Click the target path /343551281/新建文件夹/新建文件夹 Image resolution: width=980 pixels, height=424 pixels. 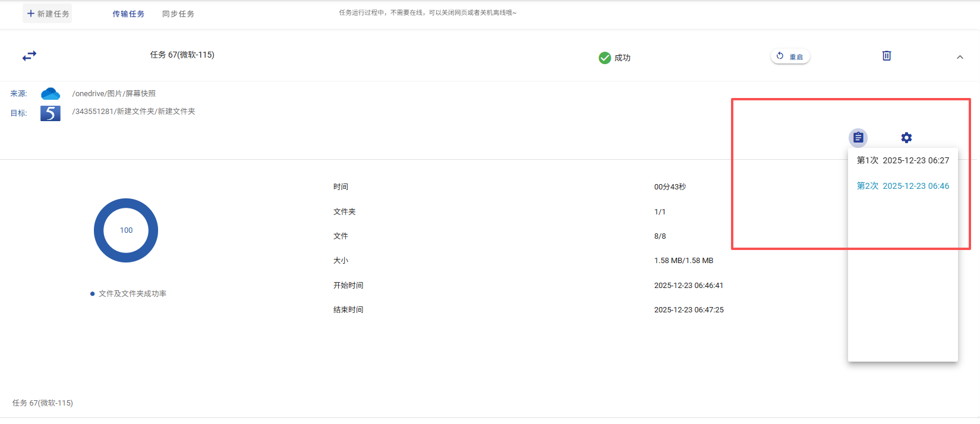[x=134, y=112]
